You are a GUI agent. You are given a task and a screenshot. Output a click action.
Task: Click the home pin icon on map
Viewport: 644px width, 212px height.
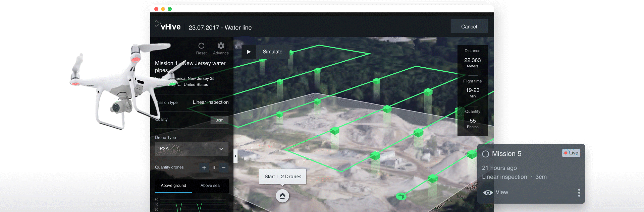pos(282,196)
